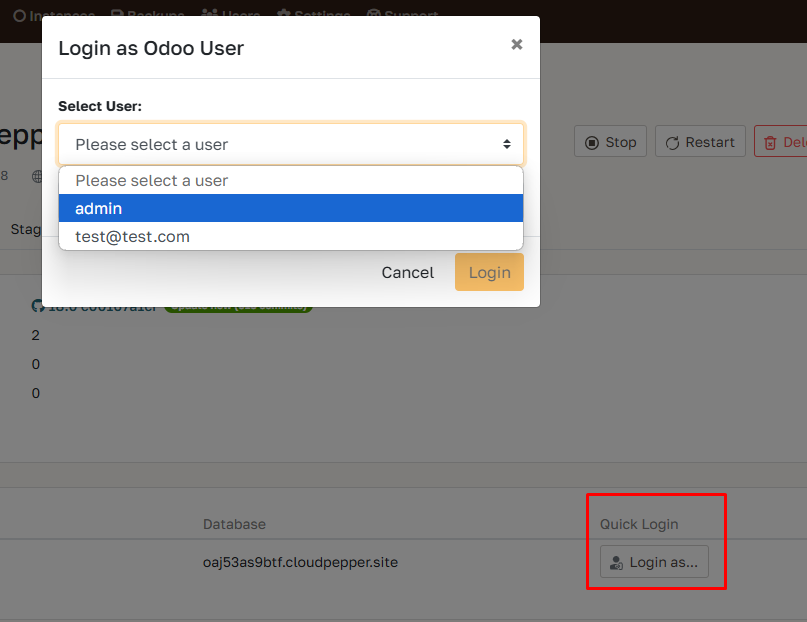This screenshot has width=807, height=622.
Task: Choose test@test.com in the user list
Action: point(290,236)
